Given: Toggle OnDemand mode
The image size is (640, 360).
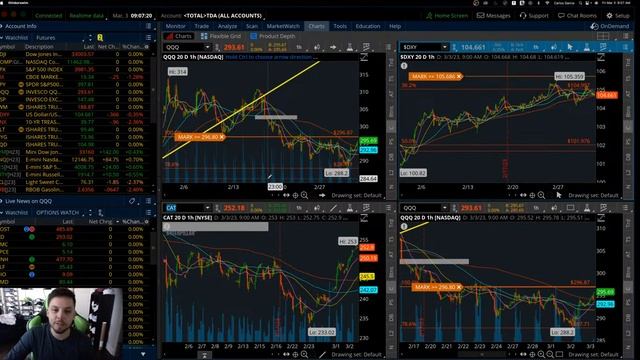Looking at the screenshot, I should point(609,26).
